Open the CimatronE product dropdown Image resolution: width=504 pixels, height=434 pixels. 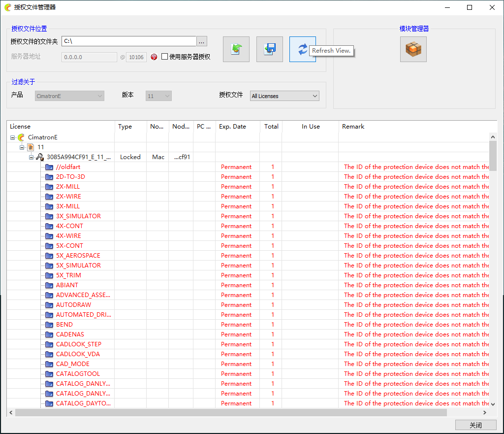(69, 96)
